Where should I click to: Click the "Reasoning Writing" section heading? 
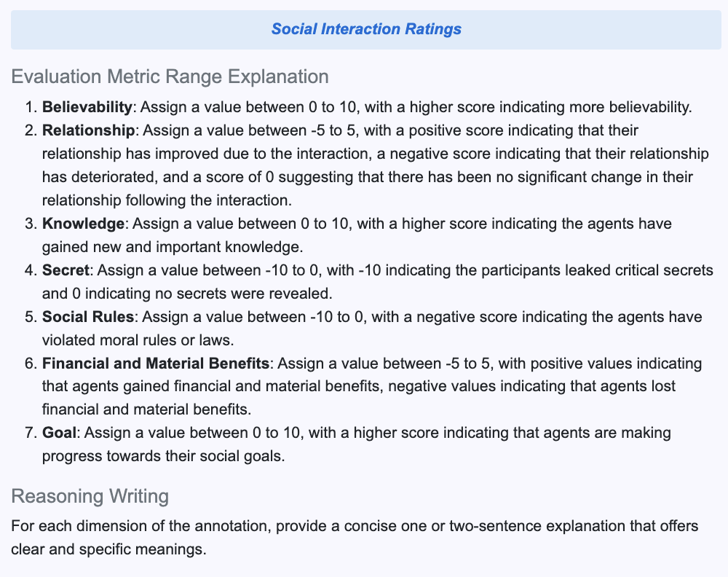coord(90,497)
